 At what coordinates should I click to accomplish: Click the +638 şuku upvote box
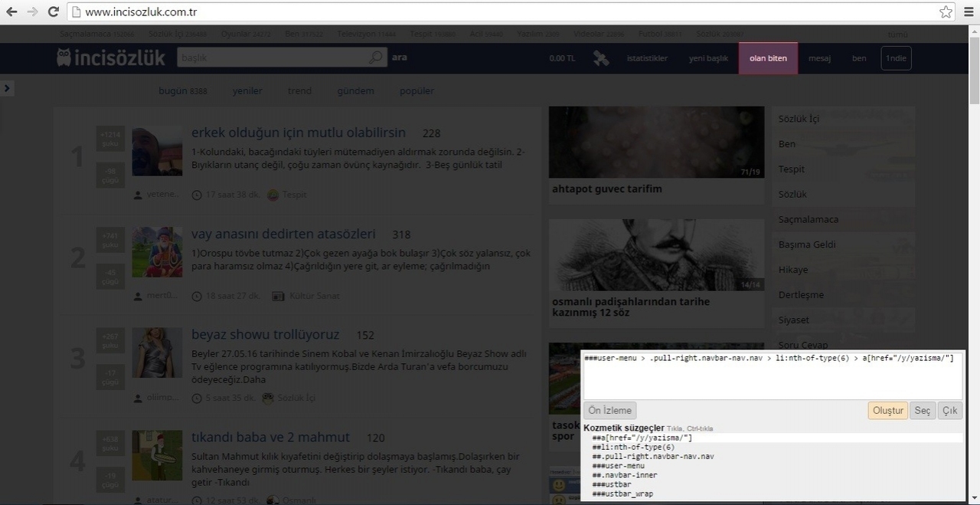109,443
